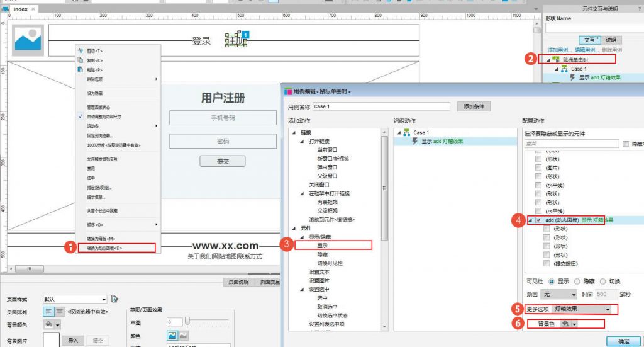The height and width of the screenshot is (347, 644).
Task: Click the 查找 widget search field
Action: (x=572, y=144)
